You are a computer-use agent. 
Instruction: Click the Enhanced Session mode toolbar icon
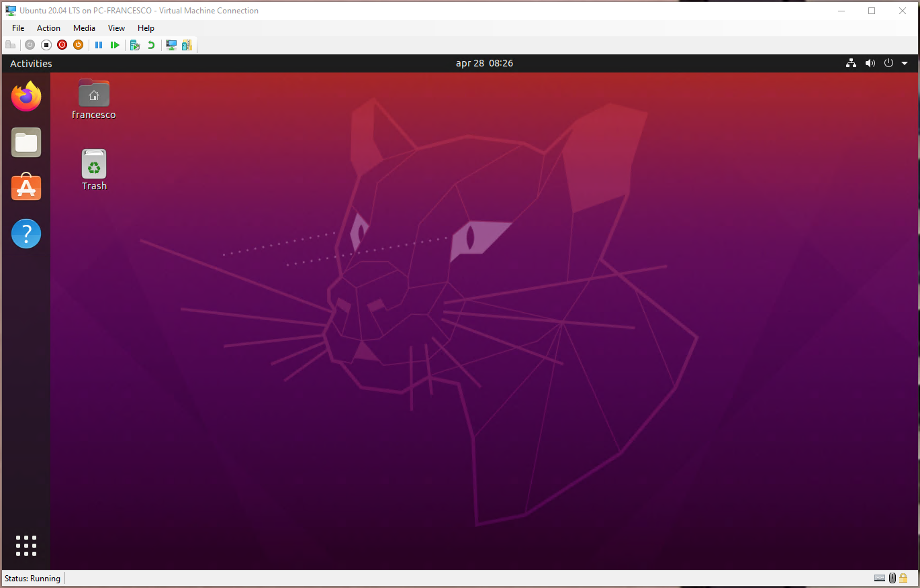171,44
